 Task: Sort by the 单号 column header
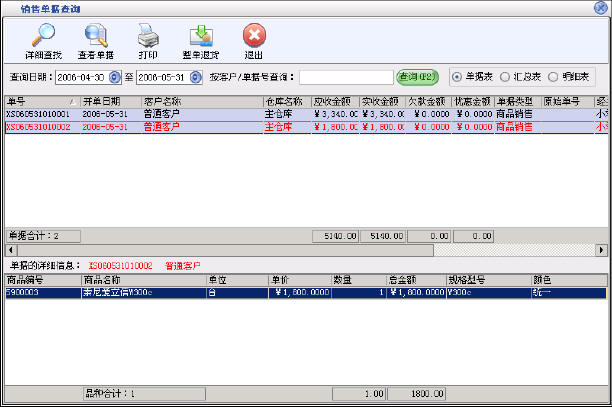(x=40, y=101)
